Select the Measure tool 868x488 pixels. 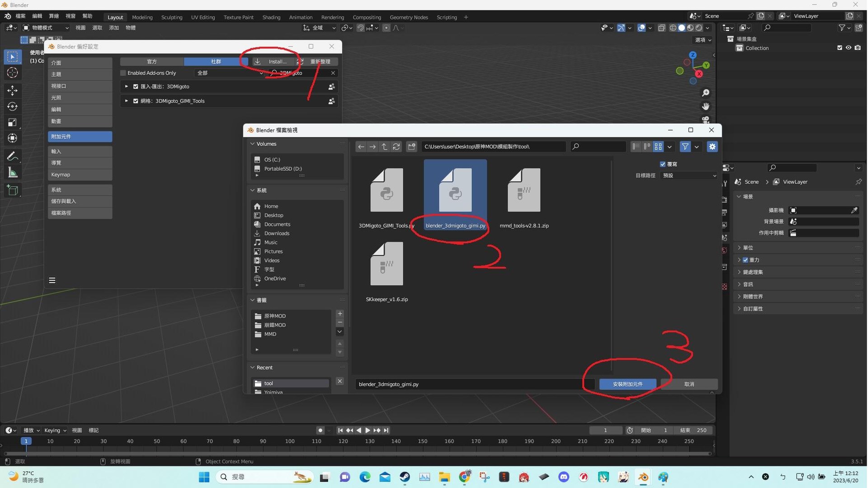point(12,172)
